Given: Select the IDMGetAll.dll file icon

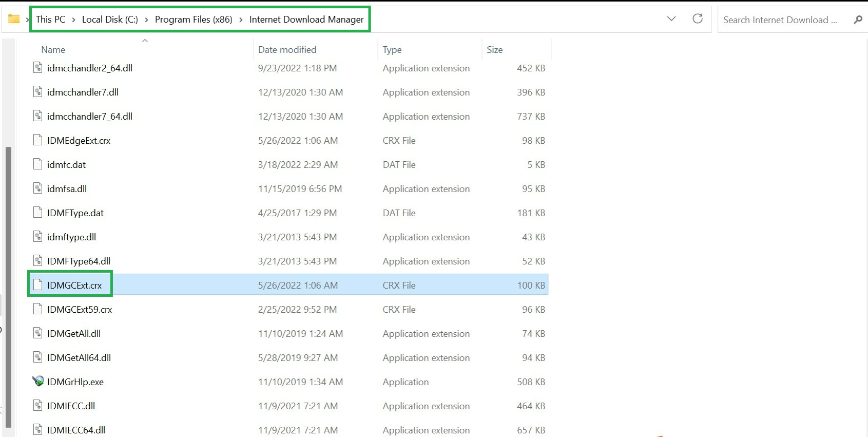Looking at the screenshot, I should pyautogui.click(x=37, y=333).
